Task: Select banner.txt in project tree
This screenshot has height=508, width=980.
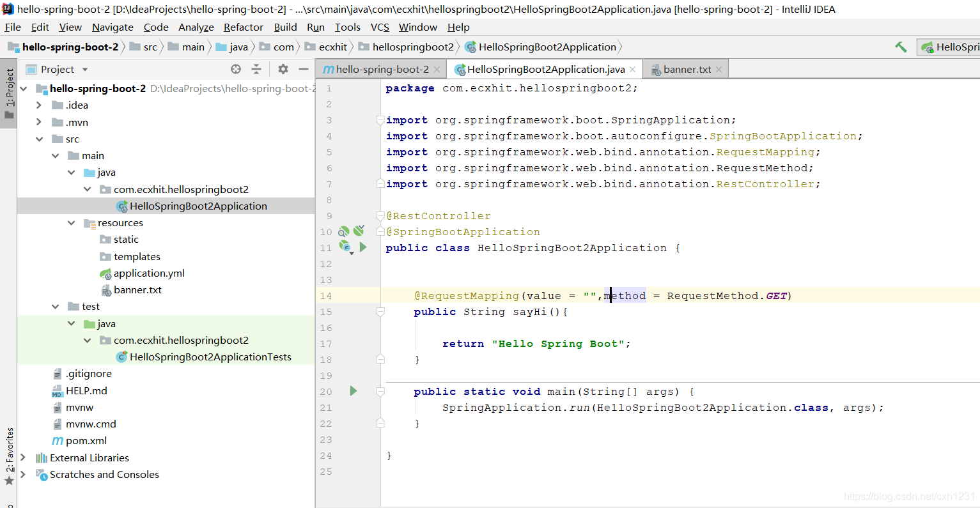Action: [137, 289]
